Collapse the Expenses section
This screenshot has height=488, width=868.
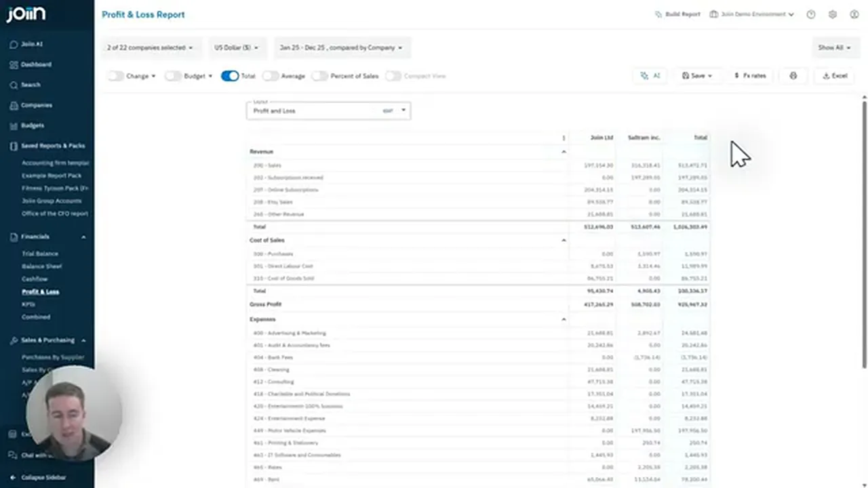[564, 319]
